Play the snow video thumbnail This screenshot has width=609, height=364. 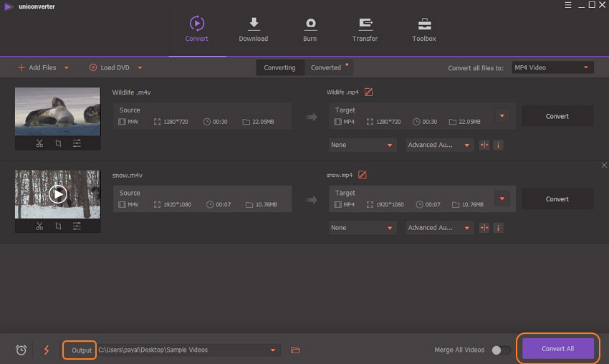click(x=57, y=193)
